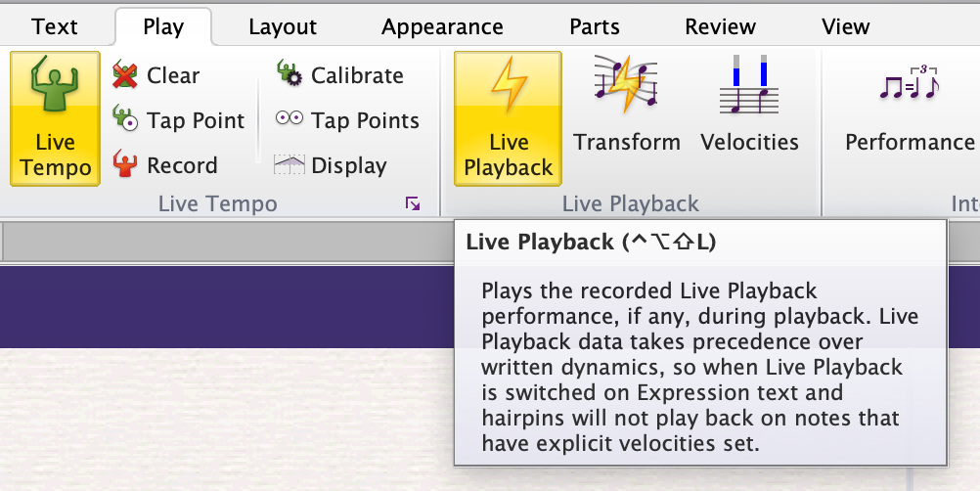The height and width of the screenshot is (491, 980).
Task: Click the Tap Points icon
Action: point(290,120)
